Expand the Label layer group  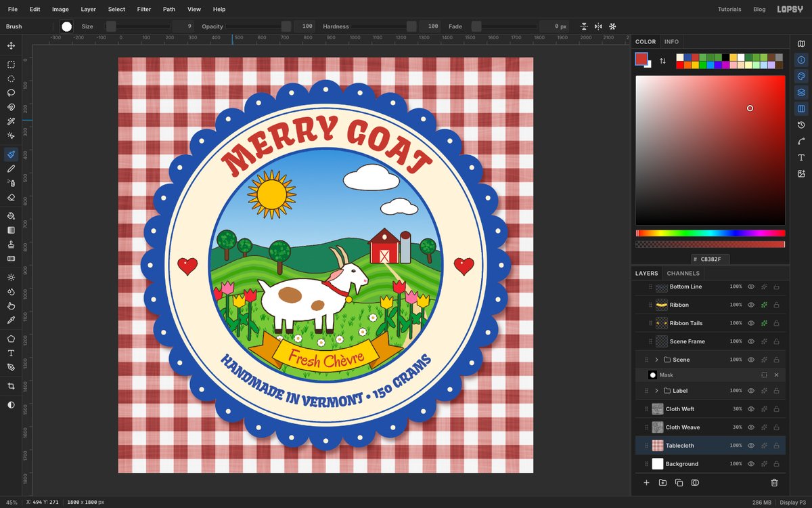pos(656,391)
